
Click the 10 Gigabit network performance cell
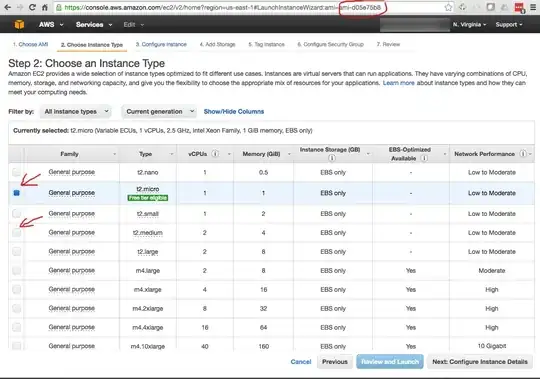pyautogui.click(x=492, y=346)
